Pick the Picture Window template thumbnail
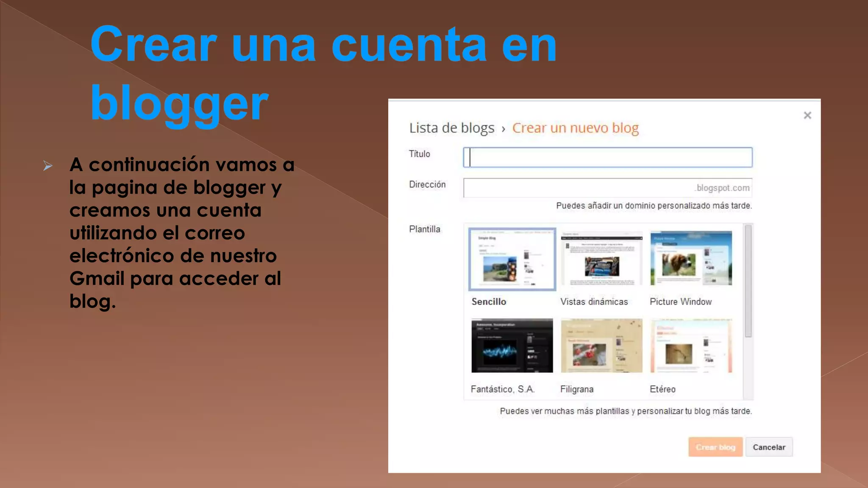The height and width of the screenshot is (488, 868). pyautogui.click(x=691, y=258)
